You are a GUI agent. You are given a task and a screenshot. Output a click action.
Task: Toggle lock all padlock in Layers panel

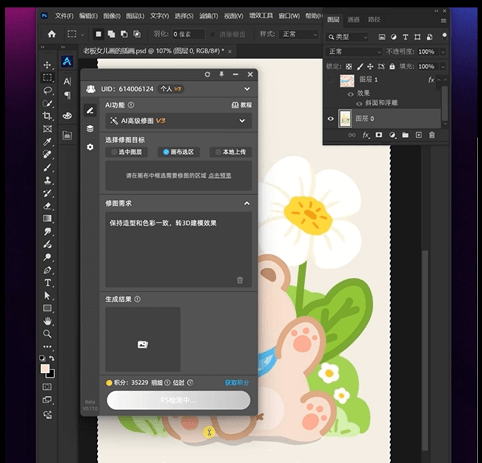(392, 67)
